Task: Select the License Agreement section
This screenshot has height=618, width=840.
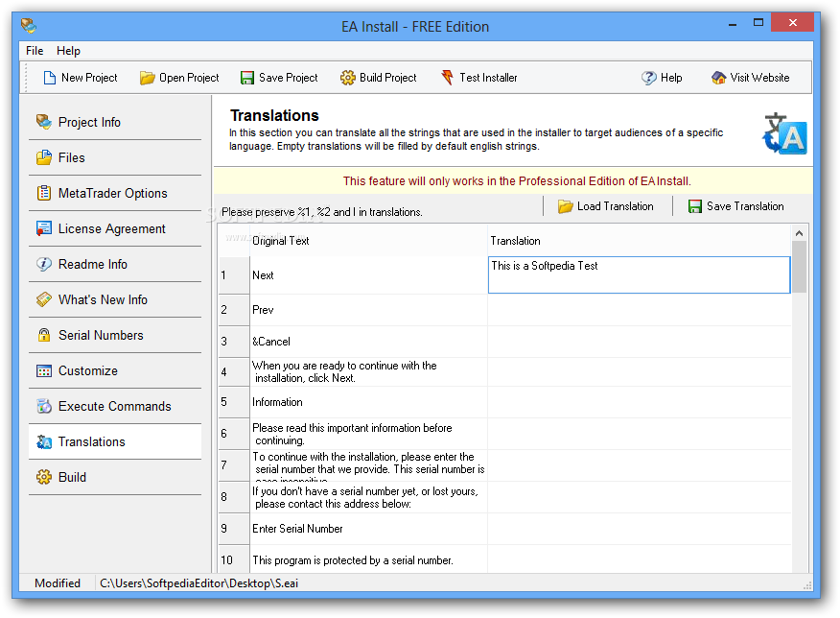Action: point(112,228)
